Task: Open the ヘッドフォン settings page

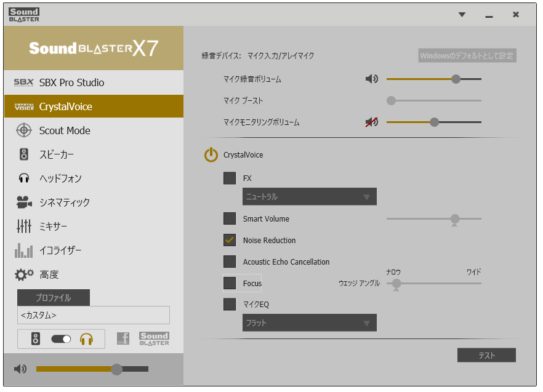Action: tap(94, 178)
